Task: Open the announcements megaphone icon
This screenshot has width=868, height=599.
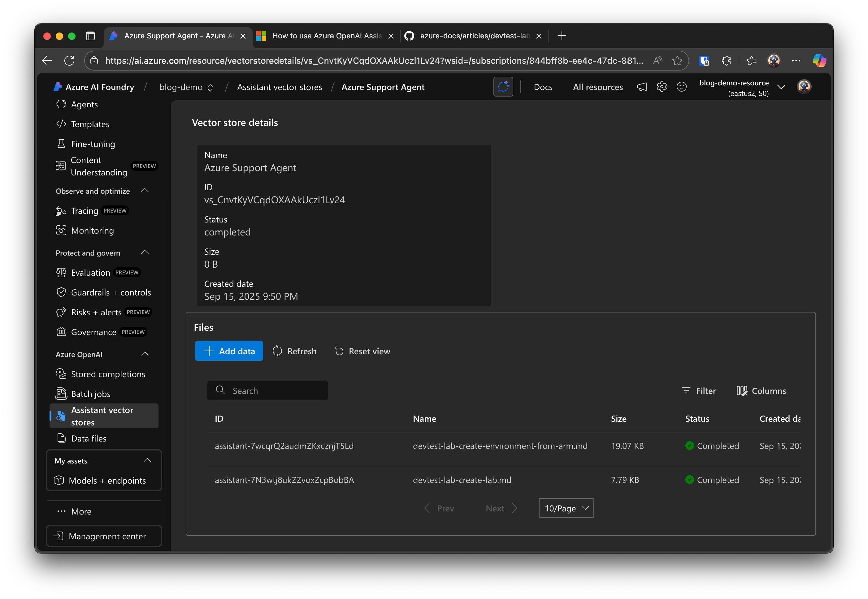Action: [642, 87]
